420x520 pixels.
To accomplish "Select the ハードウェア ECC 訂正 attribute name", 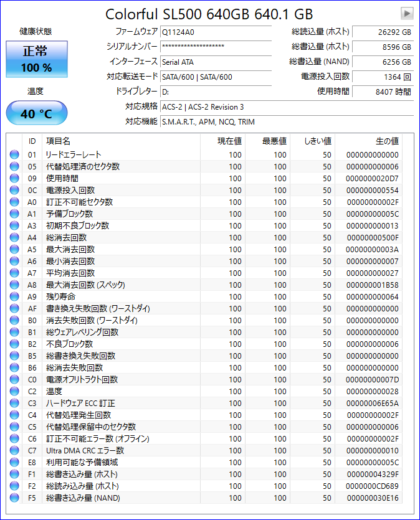I will click(x=80, y=404).
